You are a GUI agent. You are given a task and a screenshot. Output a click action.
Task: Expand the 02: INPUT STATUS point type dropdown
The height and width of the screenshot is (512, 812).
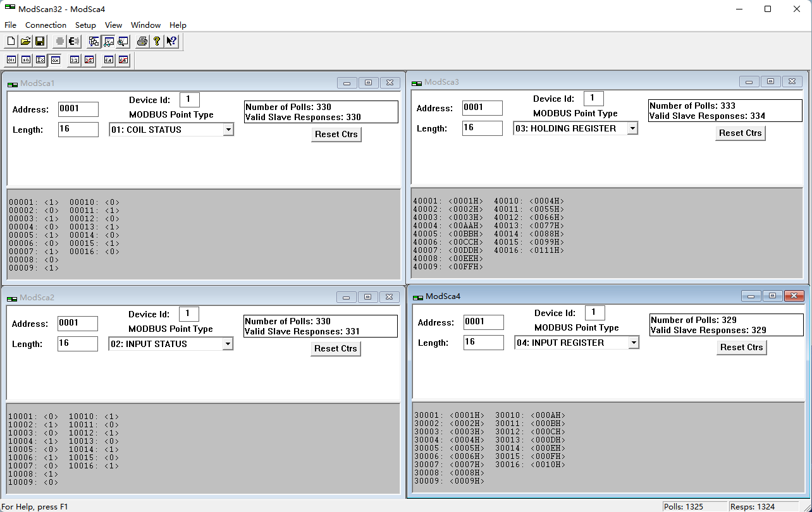pos(228,344)
